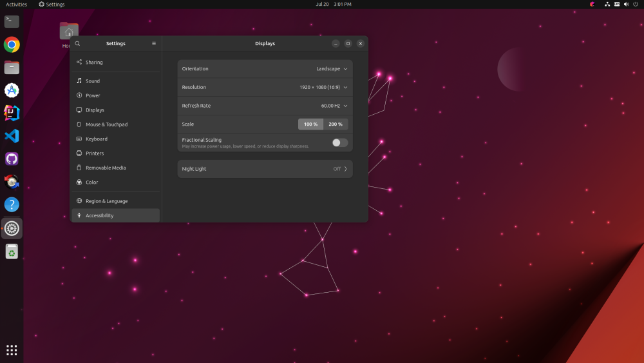
Task: Go to Mouse & Touchpad settings
Action: [116, 124]
